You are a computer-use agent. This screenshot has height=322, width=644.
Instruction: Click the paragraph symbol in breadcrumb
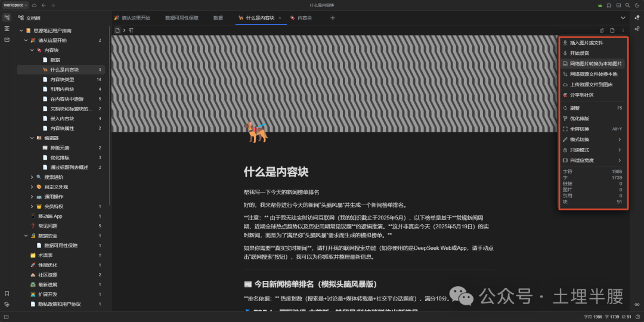click(x=131, y=30)
